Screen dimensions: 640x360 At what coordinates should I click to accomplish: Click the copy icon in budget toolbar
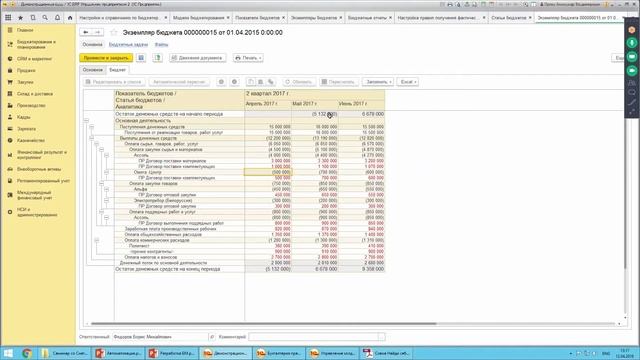coord(251,82)
